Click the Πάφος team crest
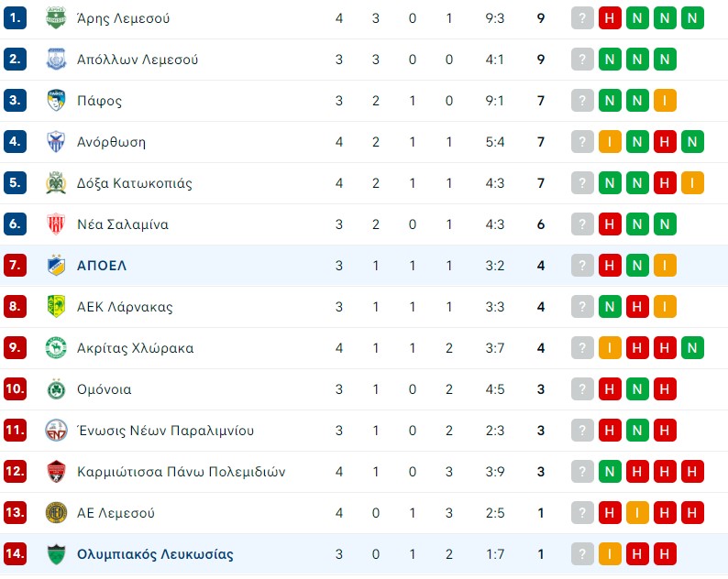 pyautogui.click(x=56, y=100)
